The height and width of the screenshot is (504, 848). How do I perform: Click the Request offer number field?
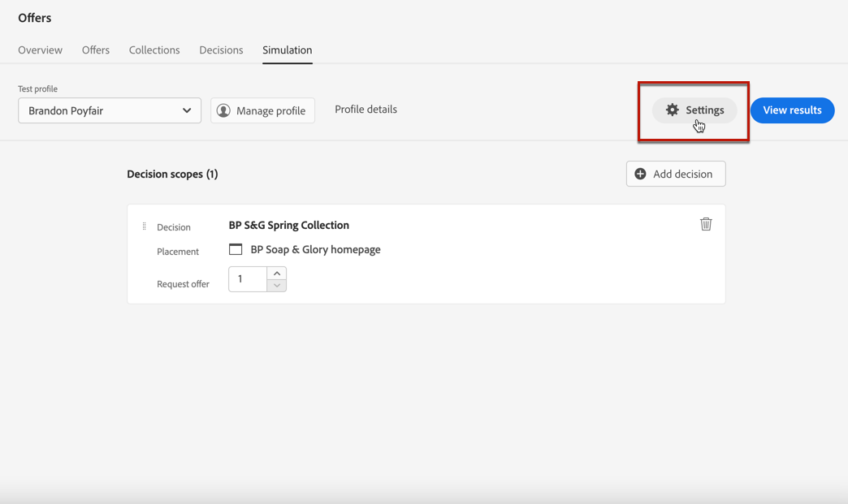pyautogui.click(x=248, y=279)
